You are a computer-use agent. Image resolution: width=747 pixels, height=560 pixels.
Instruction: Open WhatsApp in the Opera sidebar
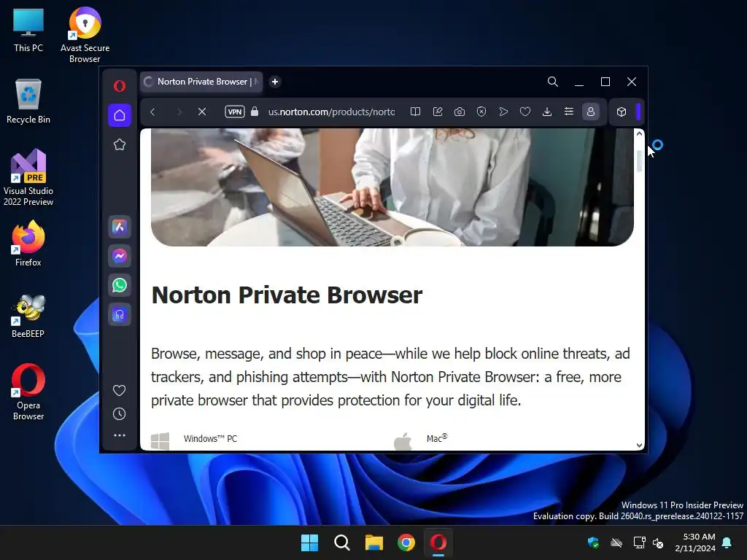120,285
